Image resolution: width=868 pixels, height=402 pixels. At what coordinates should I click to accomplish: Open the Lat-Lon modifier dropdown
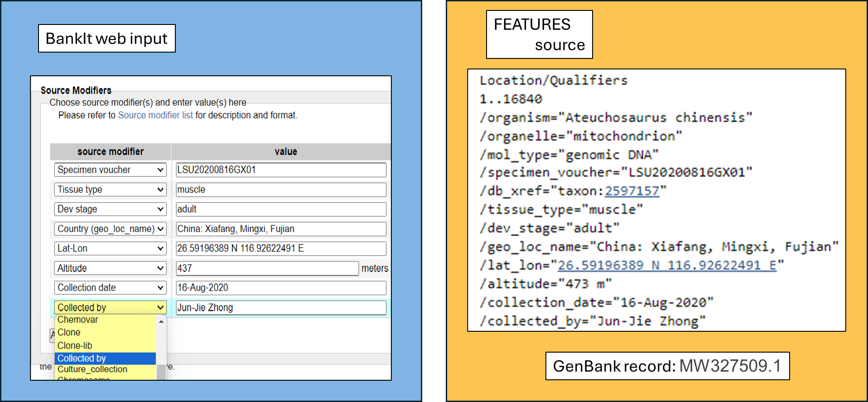(x=110, y=248)
